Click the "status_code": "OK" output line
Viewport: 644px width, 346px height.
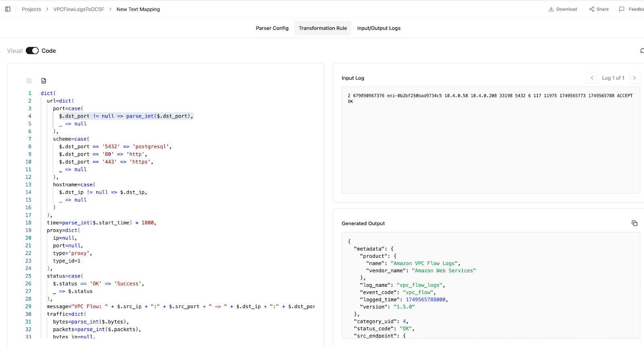[x=384, y=329]
